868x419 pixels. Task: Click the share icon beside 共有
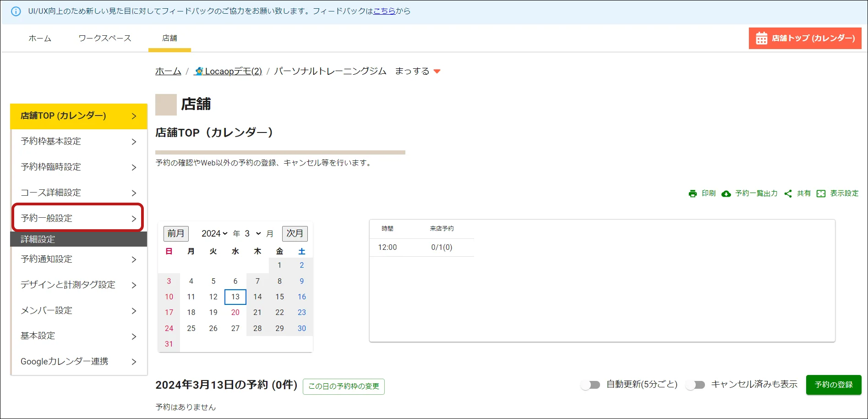pos(788,193)
